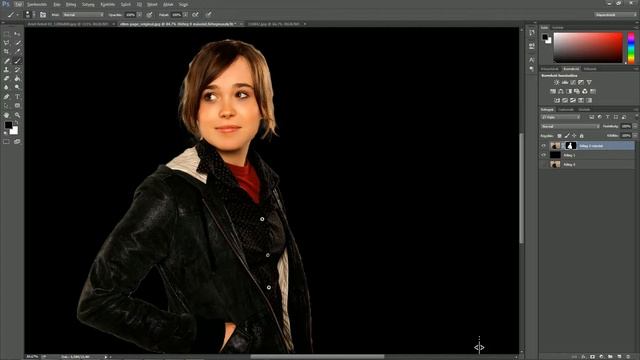Add a Brightness/Contrast adjustment (sun icon)
The width and height of the screenshot is (640, 360).
pos(556,82)
